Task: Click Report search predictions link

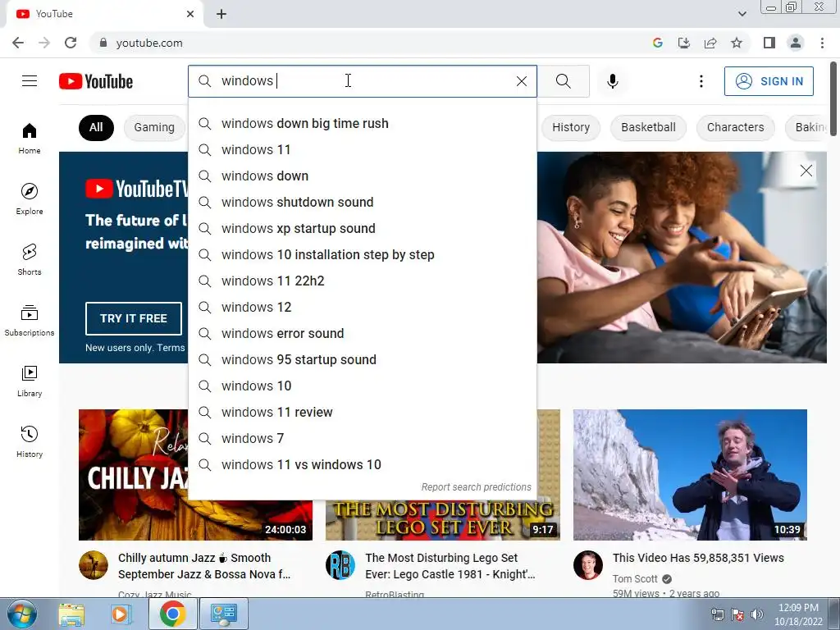Action: point(476,487)
